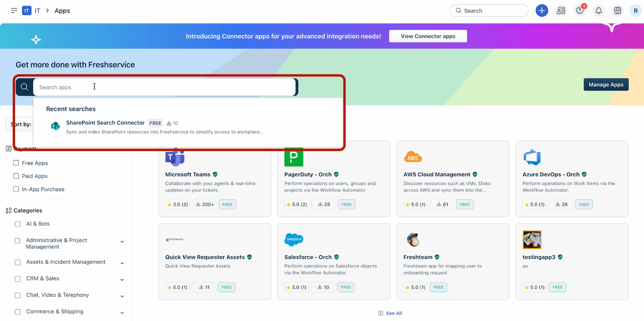Expand Commerce & Shipping subcategories
The height and width of the screenshot is (321, 644).
122,313
